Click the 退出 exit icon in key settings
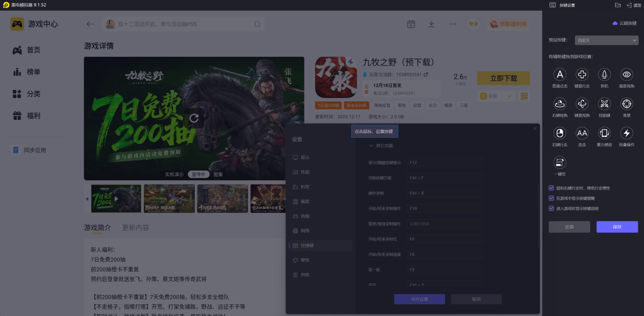The height and width of the screenshot is (316, 644). pyautogui.click(x=629, y=5)
